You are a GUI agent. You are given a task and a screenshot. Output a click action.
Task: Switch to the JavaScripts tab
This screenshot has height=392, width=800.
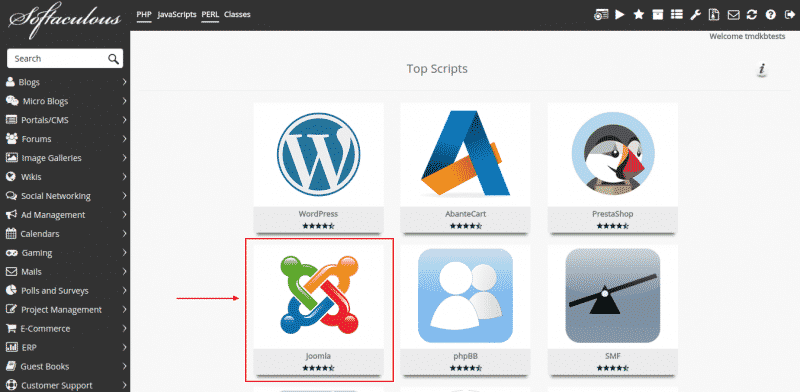(177, 14)
